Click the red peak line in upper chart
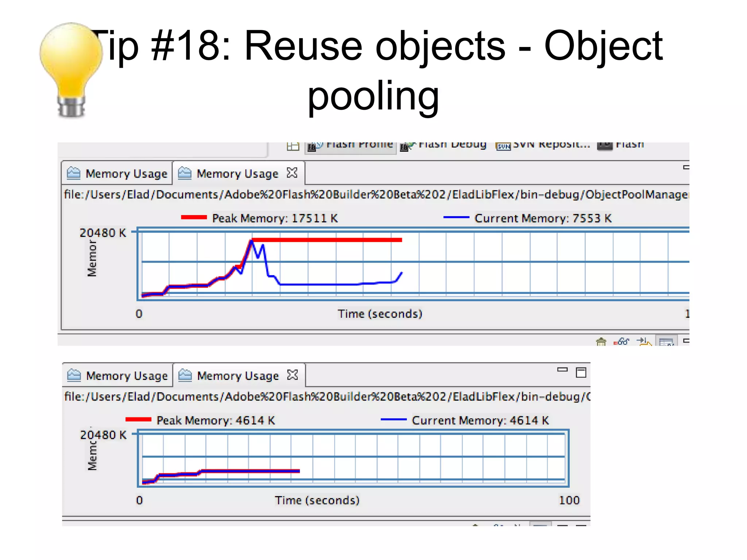 [x=327, y=240]
